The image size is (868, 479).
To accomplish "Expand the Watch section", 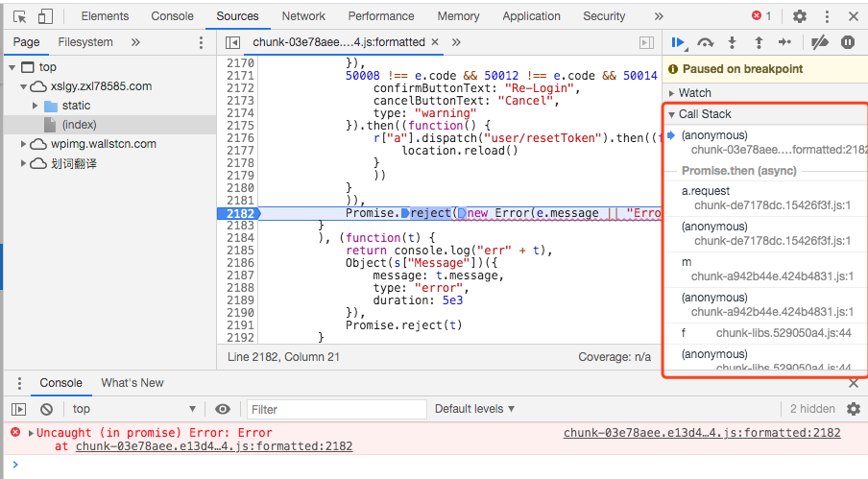I will coord(694,93).
